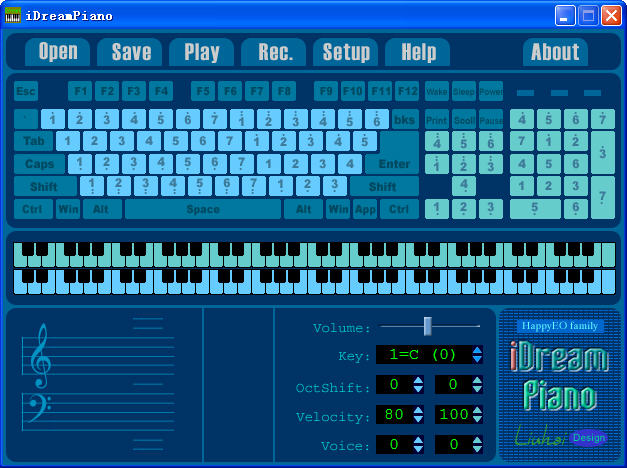
Task: Lower the Key with down arrow
Action: tap(477, 359)
